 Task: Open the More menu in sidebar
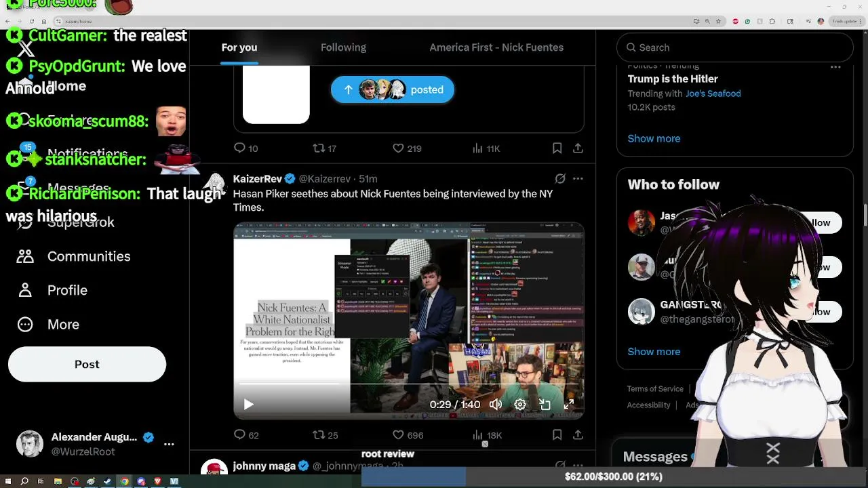click(x=48, y=324)
